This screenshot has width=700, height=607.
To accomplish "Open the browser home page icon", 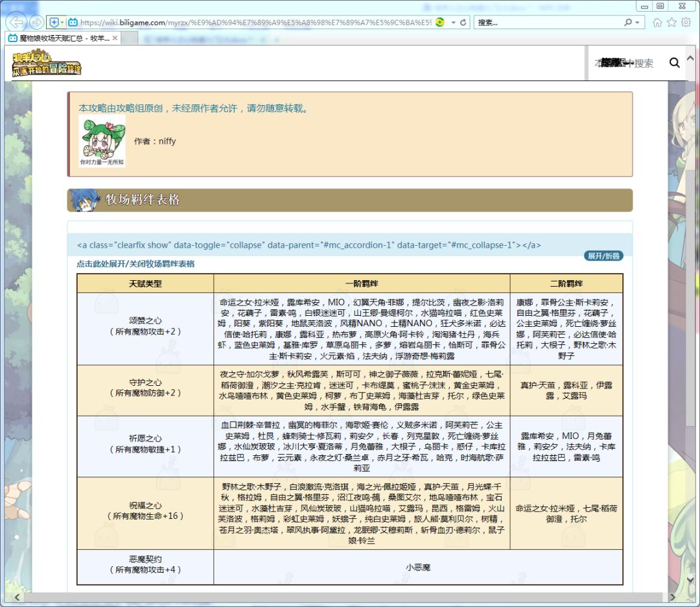I will point(657,22).
